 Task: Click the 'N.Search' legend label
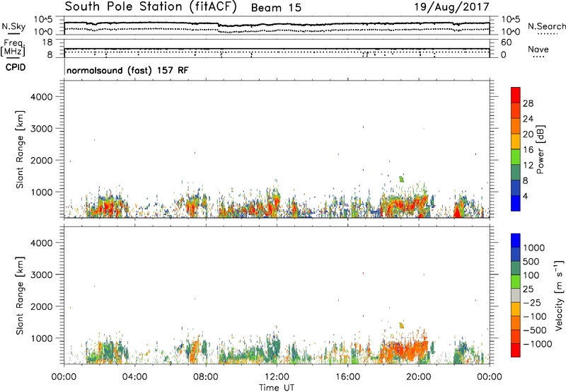[546, 26]
